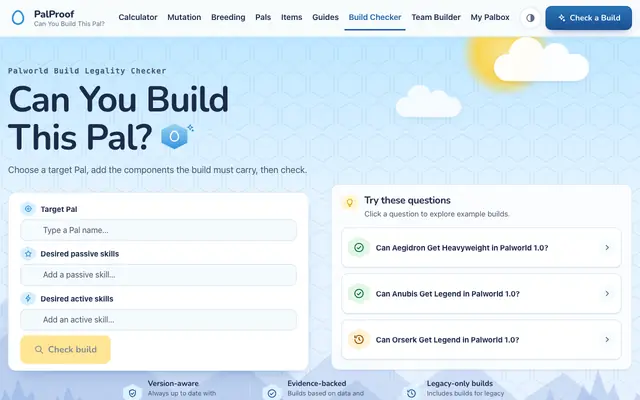The width and height of the screenshot is (640, 400).
Task: Open the Pals menu item
Action: tap(263, 18)
